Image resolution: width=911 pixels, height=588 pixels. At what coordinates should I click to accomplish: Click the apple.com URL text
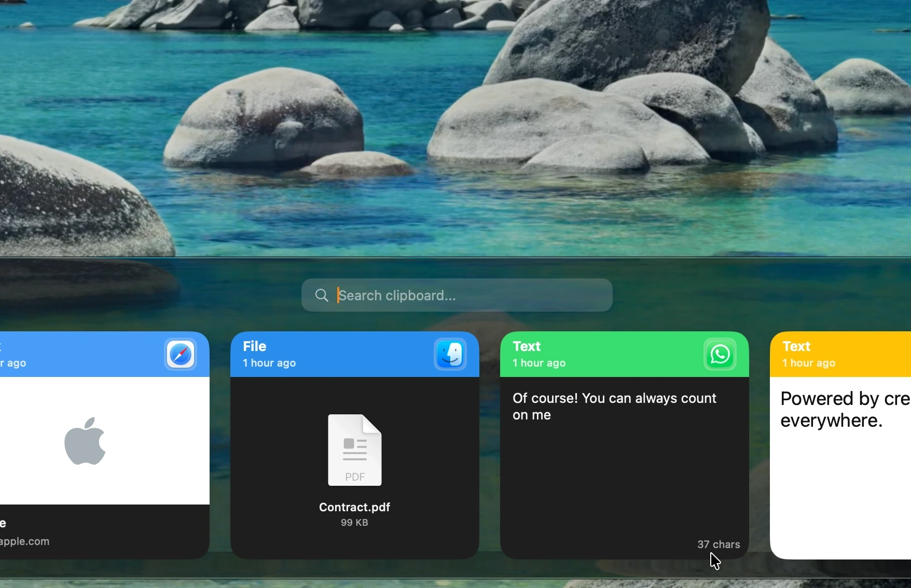25,542
